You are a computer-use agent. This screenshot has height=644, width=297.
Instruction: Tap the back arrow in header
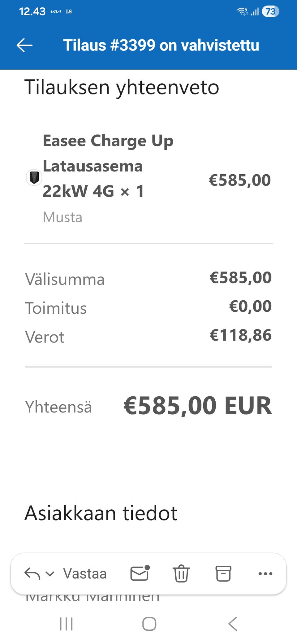[24, 45]
